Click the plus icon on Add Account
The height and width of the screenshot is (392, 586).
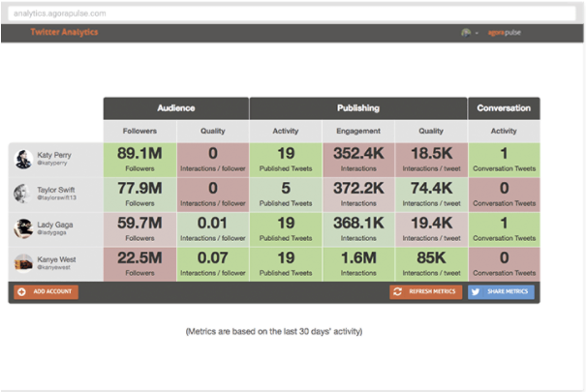(21, 292)
